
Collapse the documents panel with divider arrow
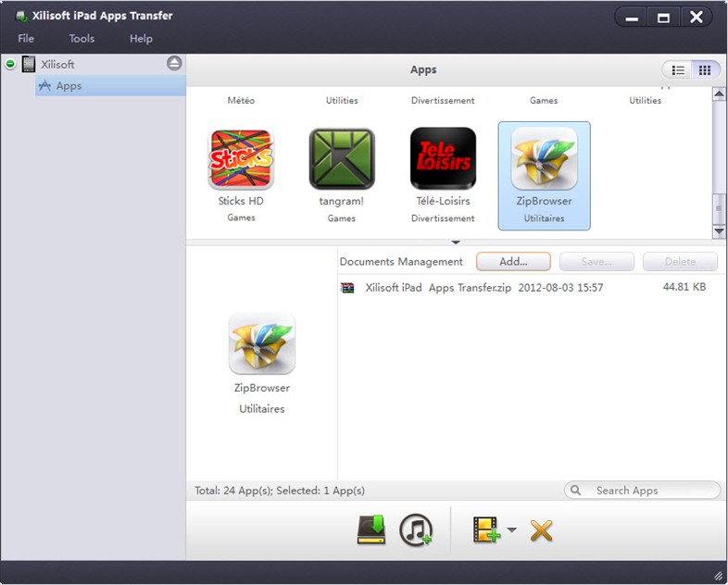[x=456, y=243]
